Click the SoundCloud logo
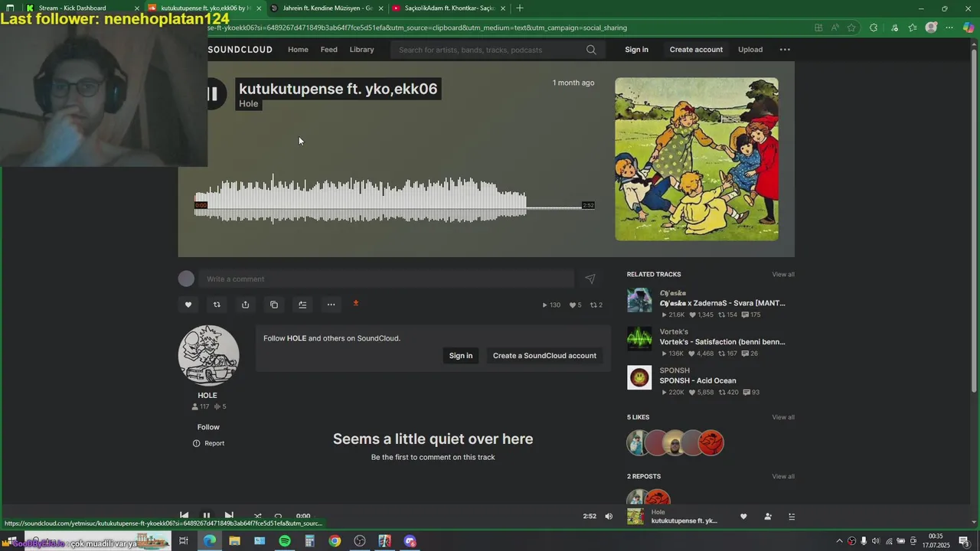980x551 pixels. [240, 50]
